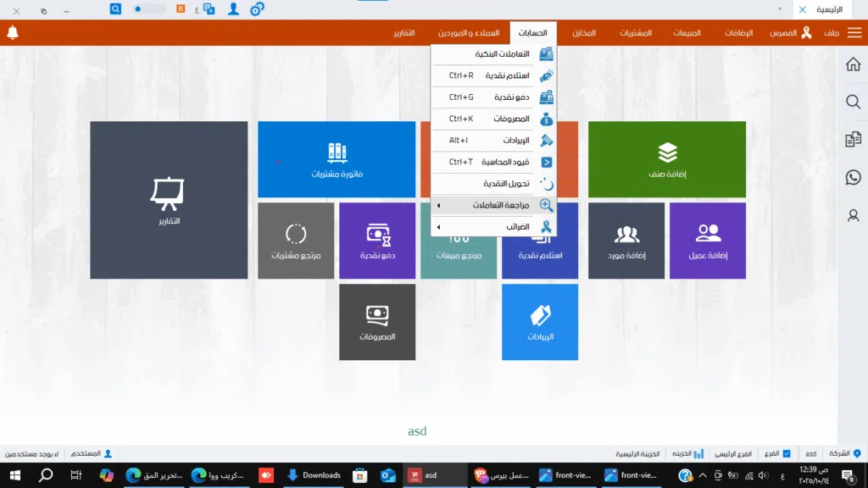
Task: Click the notification bell icon
Action: point(12,33)
